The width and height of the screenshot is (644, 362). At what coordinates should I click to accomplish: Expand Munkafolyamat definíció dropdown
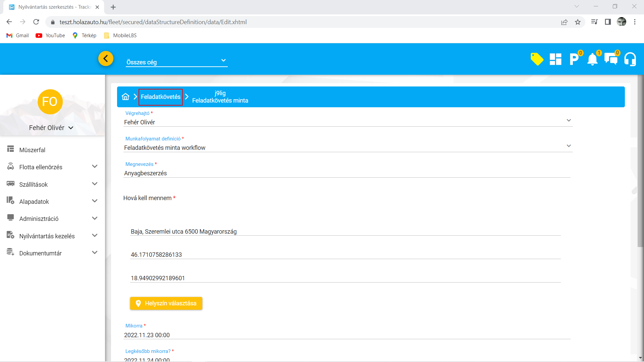point(569,146)
